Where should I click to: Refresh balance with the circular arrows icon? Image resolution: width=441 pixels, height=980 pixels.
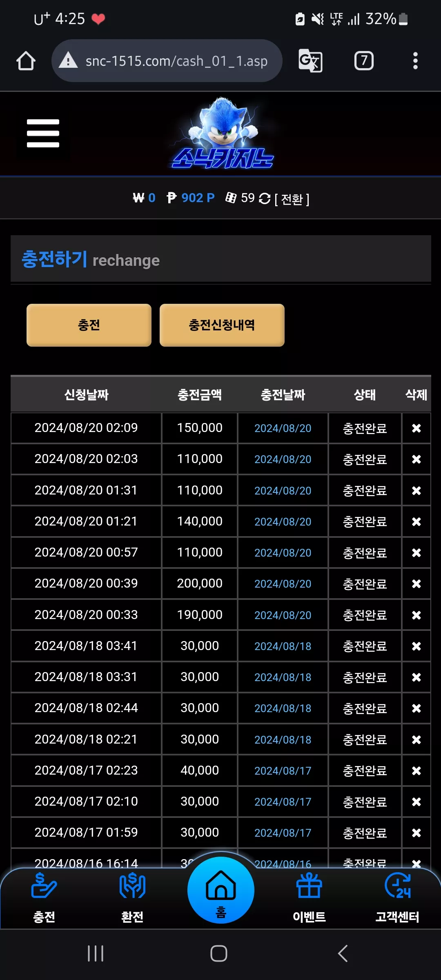click(x=265, y=198)
